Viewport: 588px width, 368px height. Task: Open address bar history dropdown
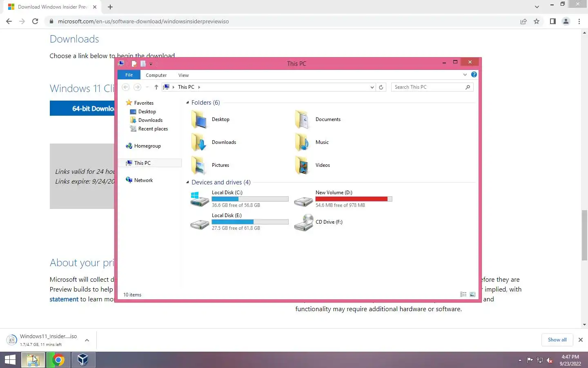372,87
